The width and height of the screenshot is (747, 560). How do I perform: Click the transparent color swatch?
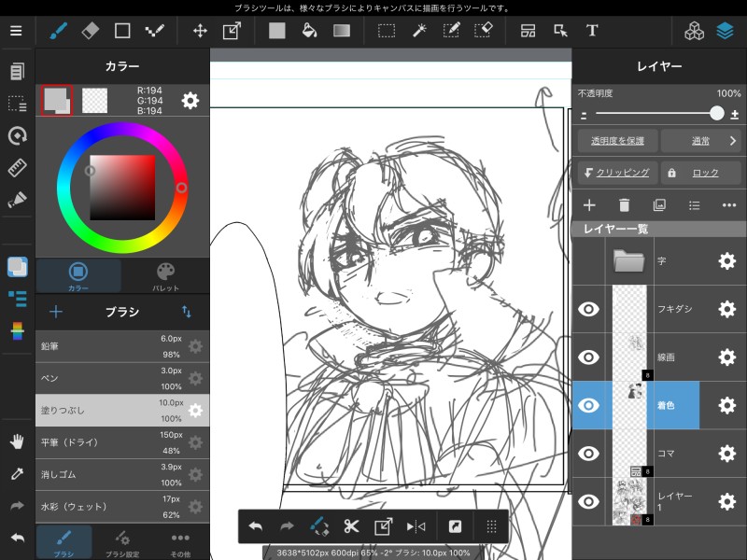pyautogui.click(x=94, y=101)
